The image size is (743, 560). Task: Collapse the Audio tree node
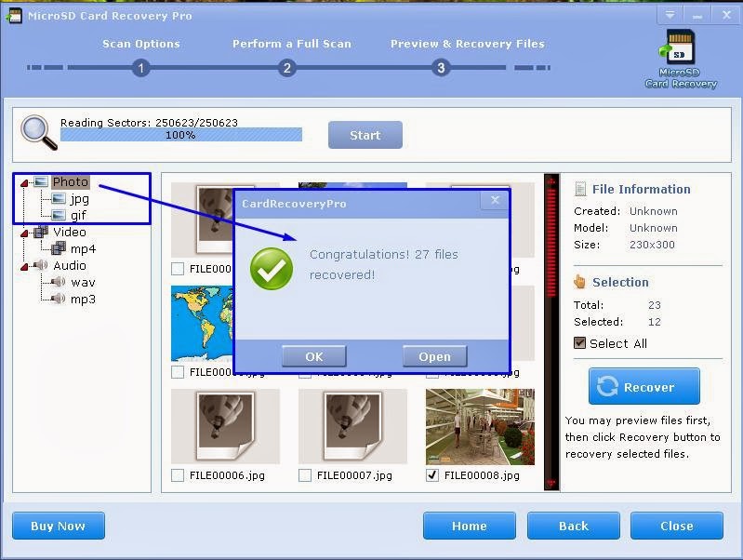coord(24,266)
